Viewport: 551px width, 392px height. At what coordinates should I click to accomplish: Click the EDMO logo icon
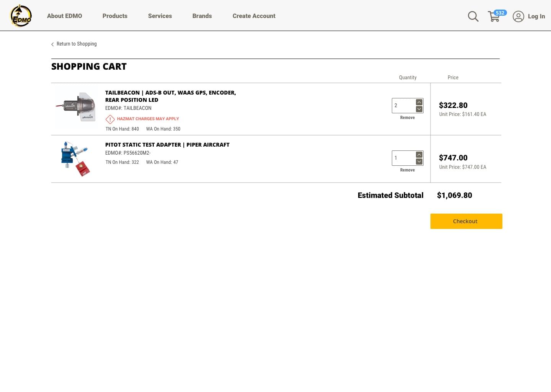21,16
